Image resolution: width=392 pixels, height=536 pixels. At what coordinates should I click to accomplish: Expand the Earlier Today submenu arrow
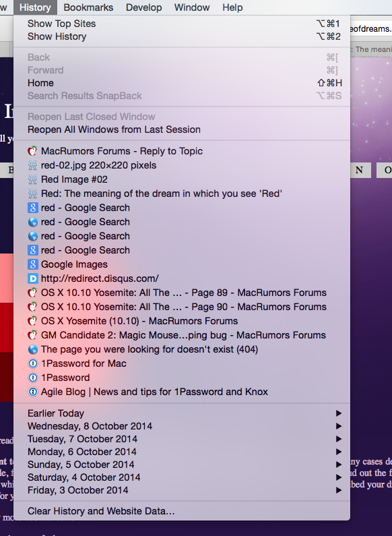(338, 413)
